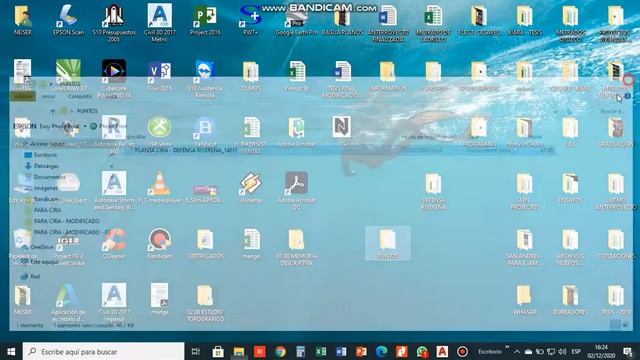Image resolution: width=640 pixels, height=360 pixels.
Task: Open AutoCAD from taskbar
Action: point(442,351)
